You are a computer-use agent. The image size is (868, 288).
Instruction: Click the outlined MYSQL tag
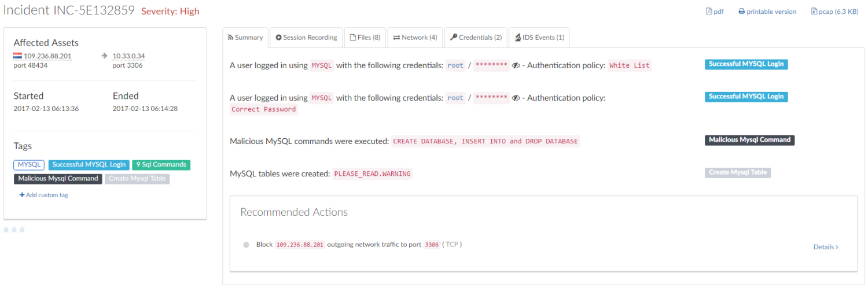pyautogui.click(x=29, y=165)
